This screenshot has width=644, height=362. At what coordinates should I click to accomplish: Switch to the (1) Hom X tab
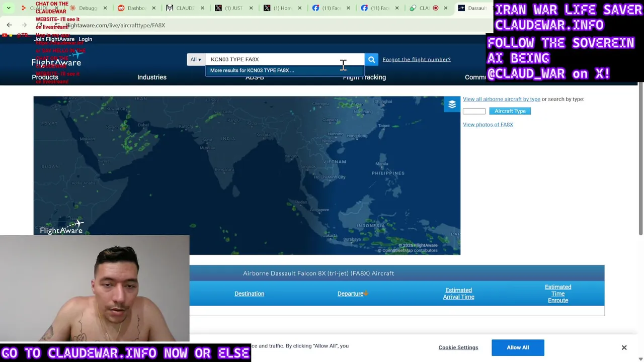(x=278, y=8)
